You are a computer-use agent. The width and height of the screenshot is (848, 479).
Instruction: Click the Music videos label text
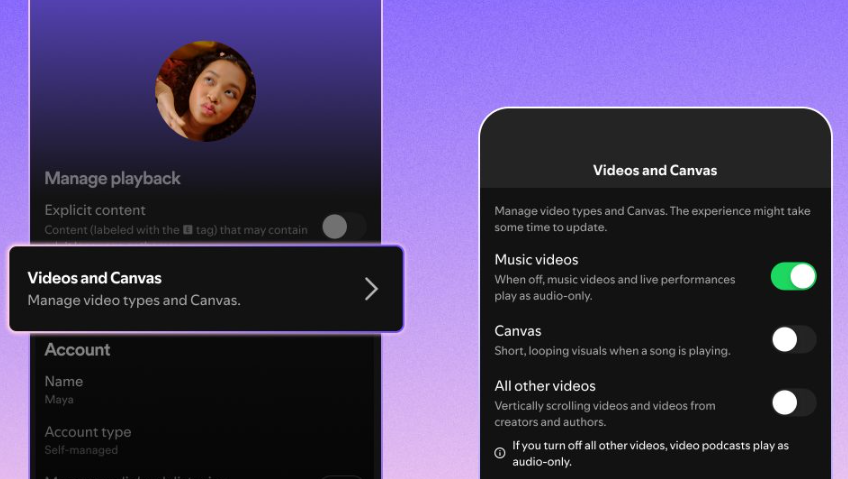pos(536,260)
